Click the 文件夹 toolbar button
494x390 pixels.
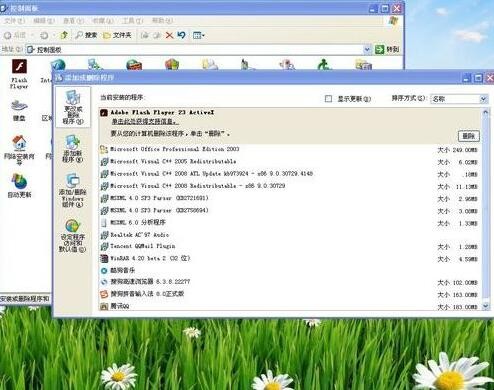pyautogui.click(x=117, y=35)
